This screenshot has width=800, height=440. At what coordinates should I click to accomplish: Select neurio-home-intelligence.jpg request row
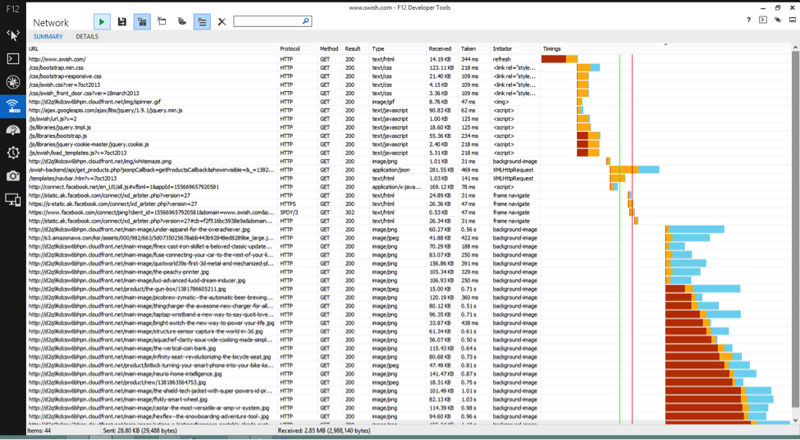(x=409, y=374)
